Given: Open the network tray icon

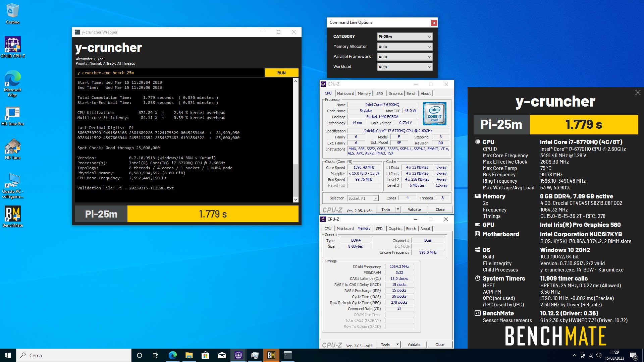Looking at the screenshot, I should click(x=591, y=355).
